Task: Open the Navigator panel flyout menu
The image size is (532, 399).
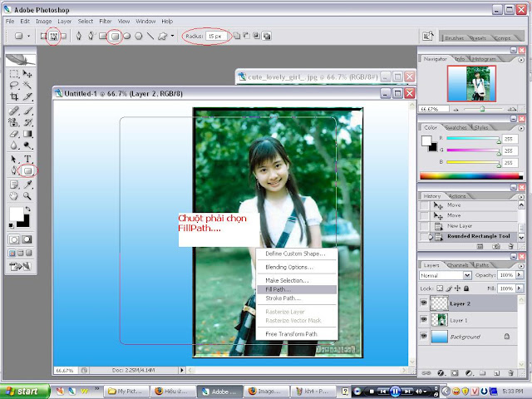Action: [521, 60]
